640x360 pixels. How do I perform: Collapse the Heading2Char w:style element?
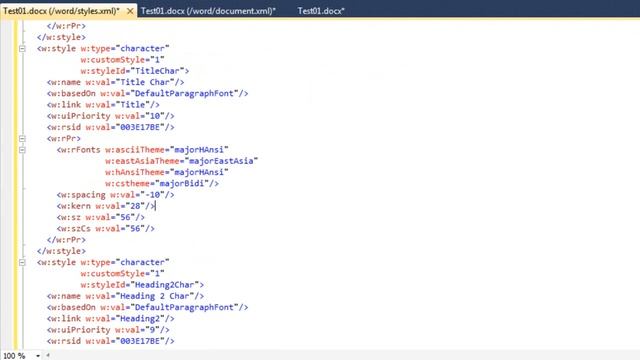(x=22, y=262)
